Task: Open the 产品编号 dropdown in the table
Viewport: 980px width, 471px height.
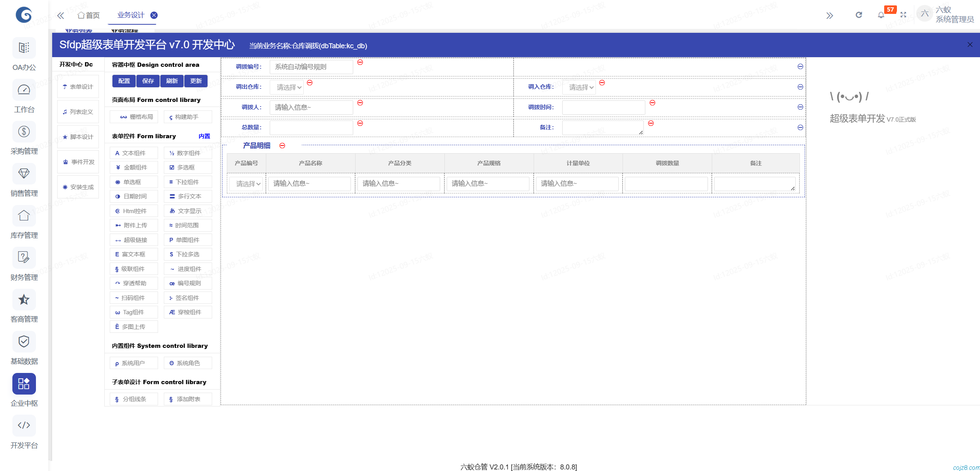Action: [246, 184]
